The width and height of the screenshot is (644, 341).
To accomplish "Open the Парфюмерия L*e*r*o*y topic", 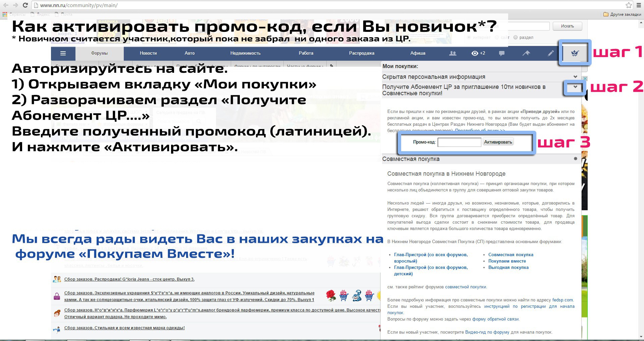I will click(222, 314).
